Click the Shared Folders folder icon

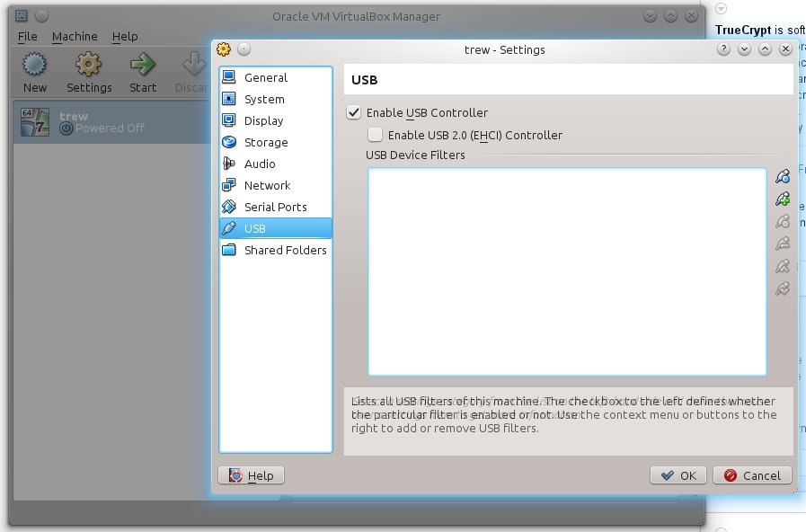[229, 250]
